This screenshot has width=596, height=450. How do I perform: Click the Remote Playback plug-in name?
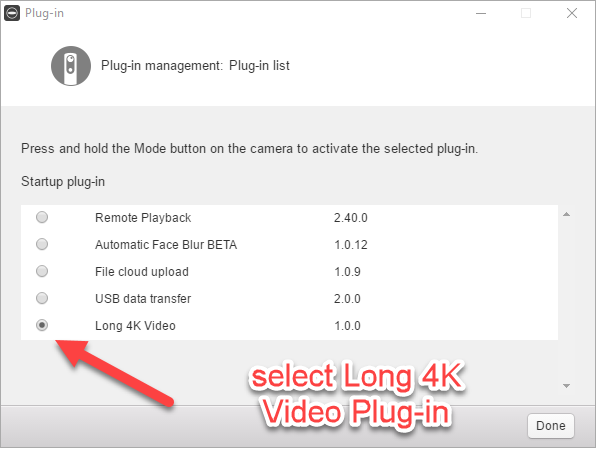coord(143,218)
